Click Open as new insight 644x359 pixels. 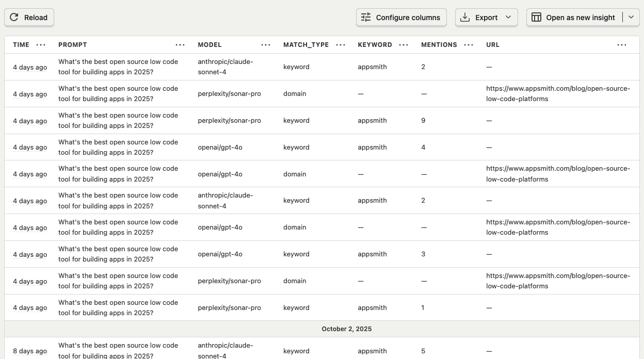[574, 18]
